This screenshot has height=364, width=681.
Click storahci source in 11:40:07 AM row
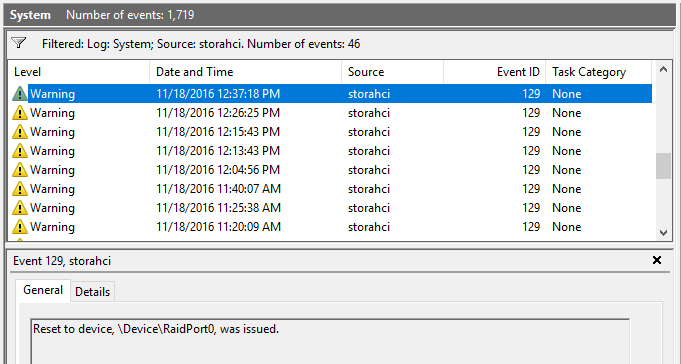point(369,189)
